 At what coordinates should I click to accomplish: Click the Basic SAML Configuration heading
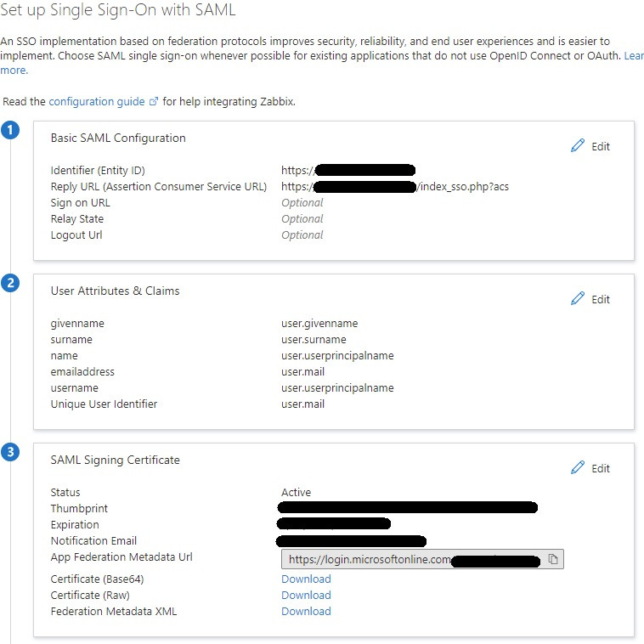pos(118,138)
